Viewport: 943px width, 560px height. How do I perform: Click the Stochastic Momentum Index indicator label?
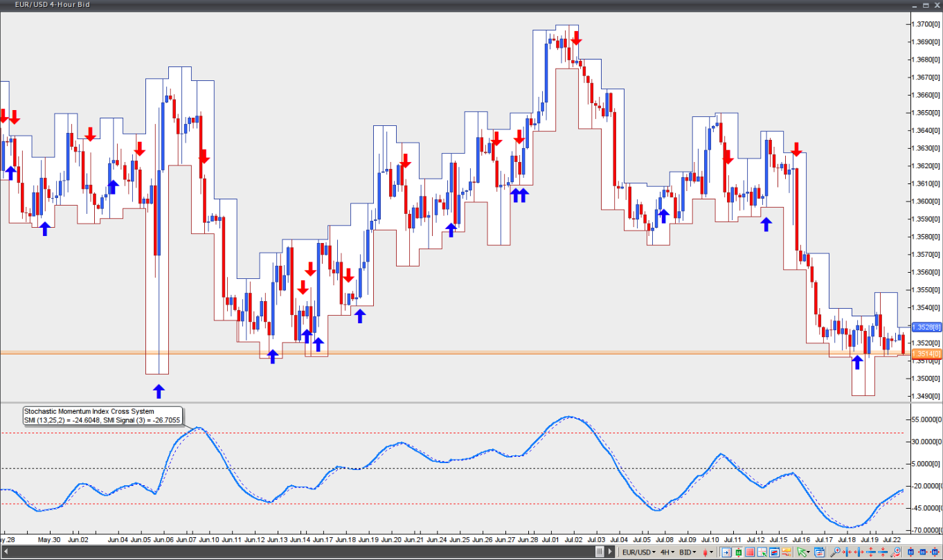[89, 411]
